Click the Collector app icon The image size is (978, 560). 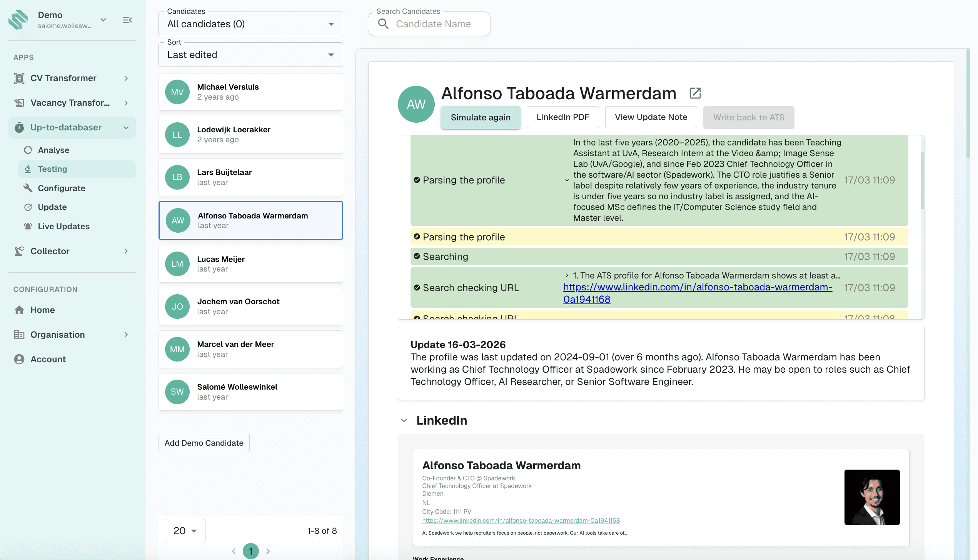(x=19, y=251)
